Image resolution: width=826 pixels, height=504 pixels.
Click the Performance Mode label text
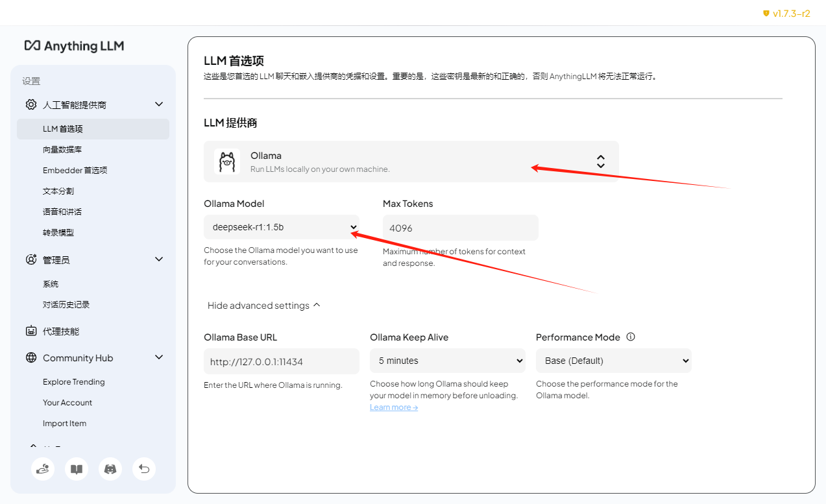click(578, 337)
